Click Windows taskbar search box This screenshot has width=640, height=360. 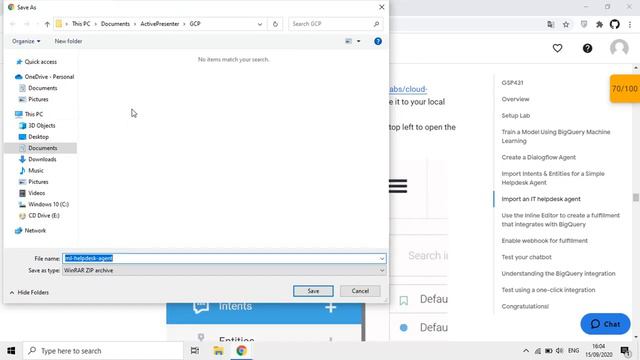104,351
